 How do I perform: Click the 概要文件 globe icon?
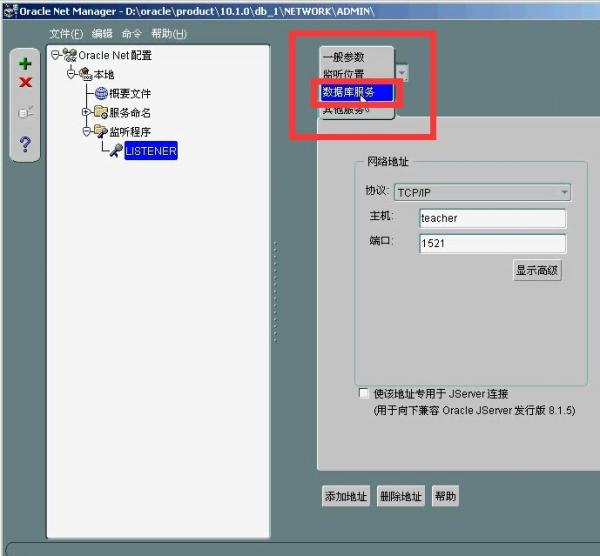[101, 93]
